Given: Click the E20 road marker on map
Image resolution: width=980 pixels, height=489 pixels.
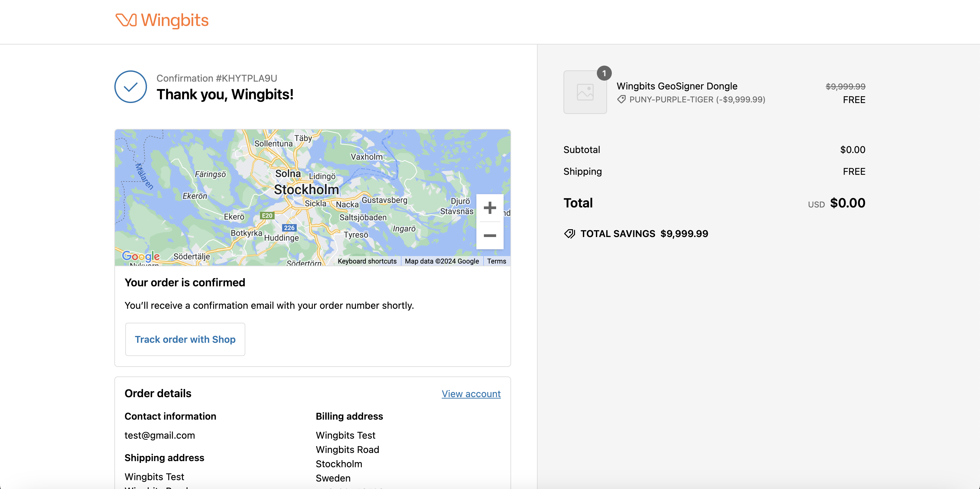Looking at the screenshot, I should coord(267,216).
